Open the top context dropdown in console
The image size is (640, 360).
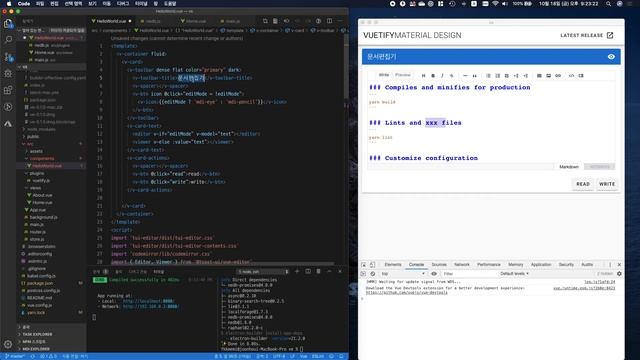coord(402,273)
